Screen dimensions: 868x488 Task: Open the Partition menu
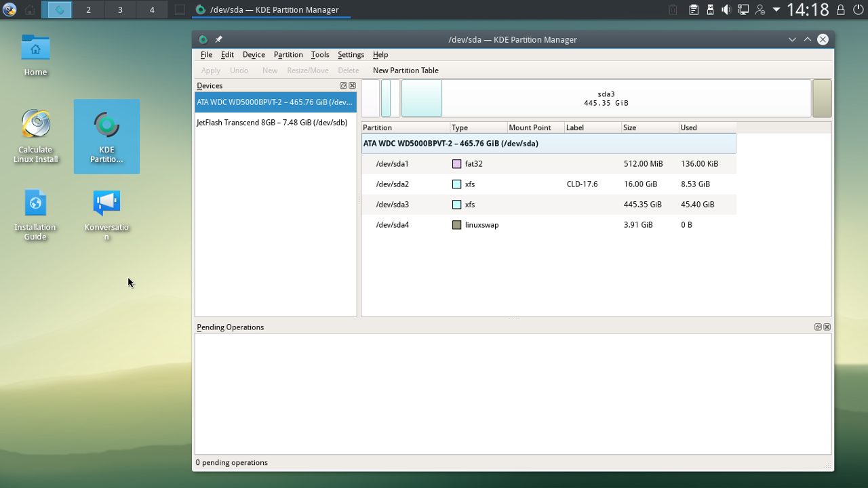(x=288, y=55)
